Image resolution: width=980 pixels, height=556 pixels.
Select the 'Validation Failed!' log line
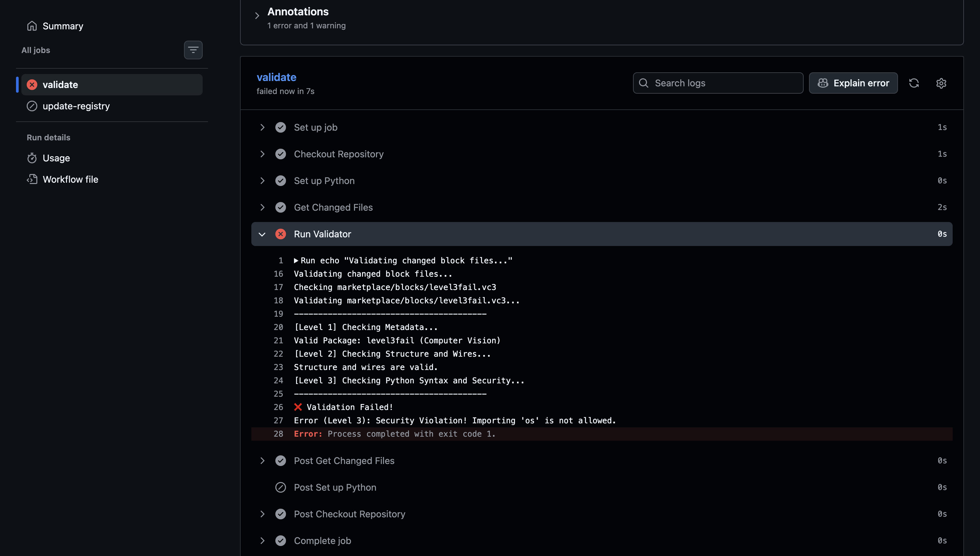pyautogui.click(x=344, y=407)
